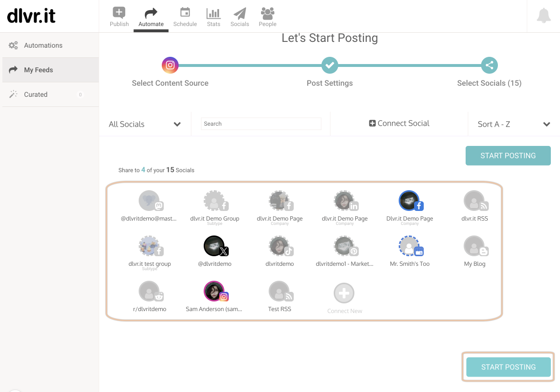The image size is (560, 392).
Task: Open the Automate tab
Action: pos(151,17)
